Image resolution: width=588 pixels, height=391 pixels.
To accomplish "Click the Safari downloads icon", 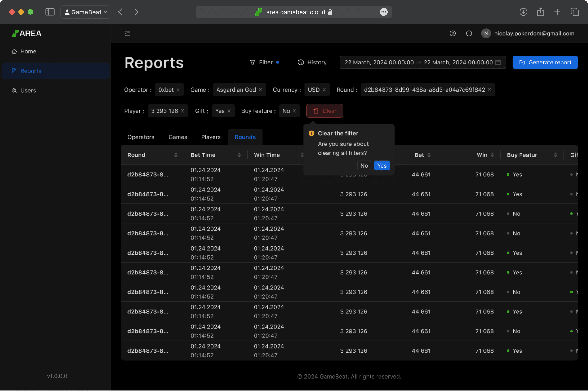I will 523,12.
